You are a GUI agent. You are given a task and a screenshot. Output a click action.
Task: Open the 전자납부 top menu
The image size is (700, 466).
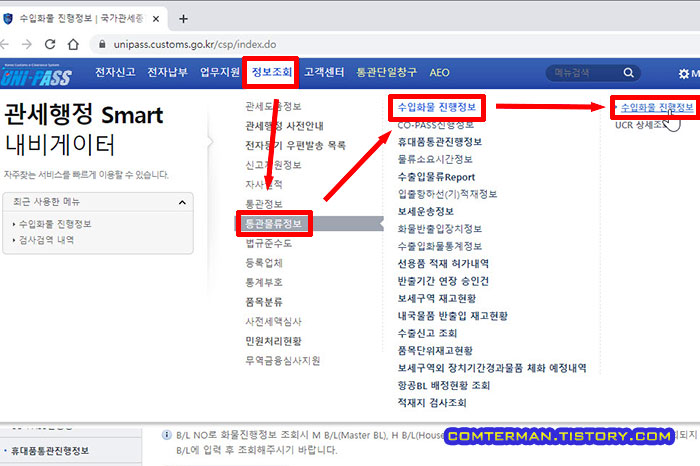click(167, 72)
